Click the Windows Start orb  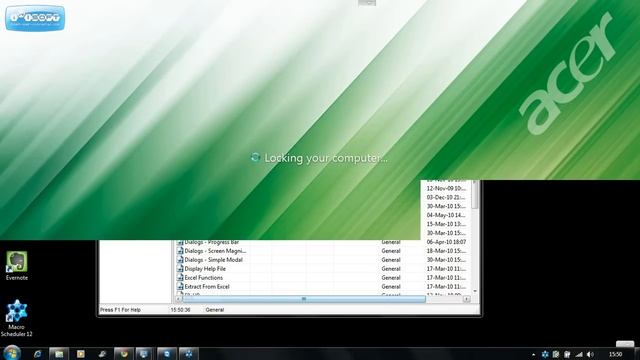tap(12, 353)
